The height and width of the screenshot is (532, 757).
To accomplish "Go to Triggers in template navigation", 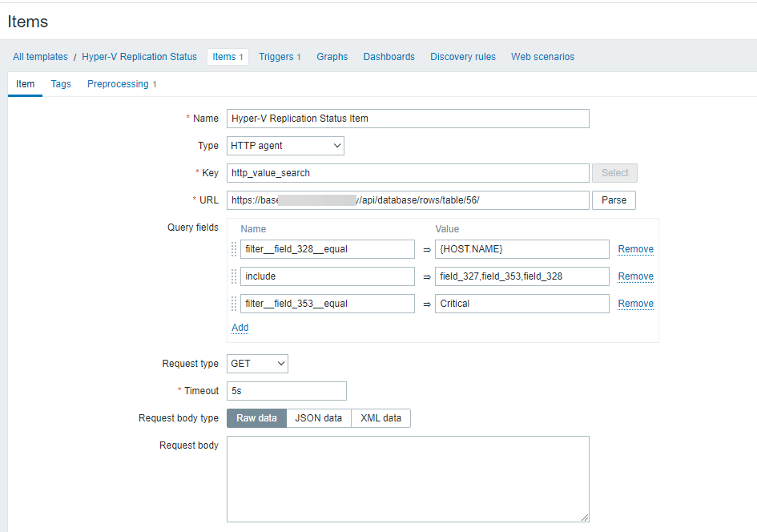I will (279, 57).
